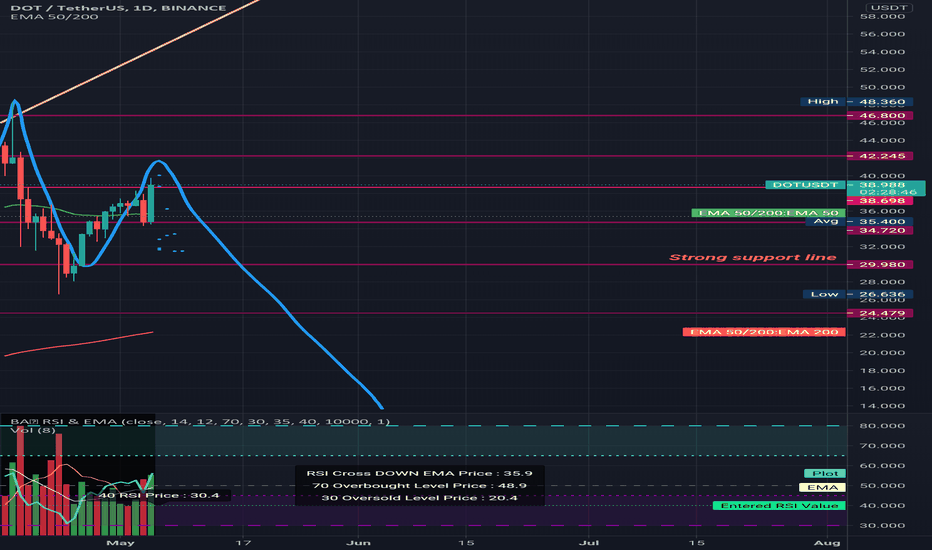Click the Jun date on time axis

pyautogui.click(x=358, y=543)
